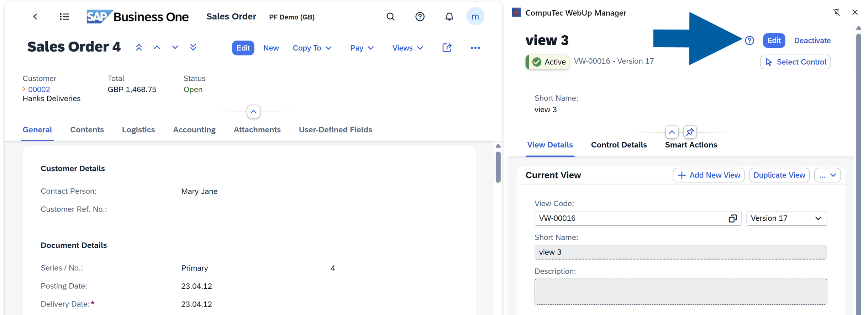868x315 pixels.
Task: Close the CompuTec WebUp Manager panel
Action: tap(855, 12)
